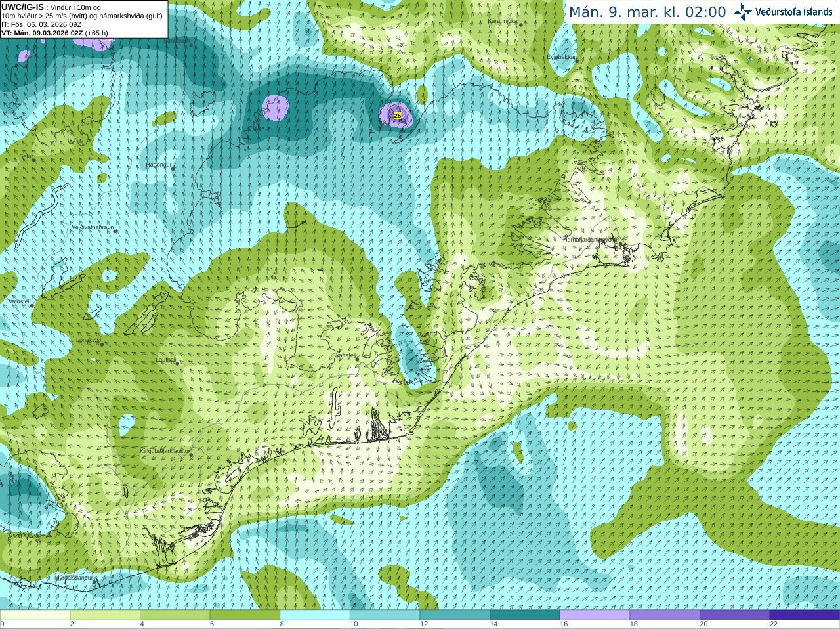This screenshot has width=840, height=629.
Task: Click the dark indigo swatch above 22
Action: [x=805, y=615]
